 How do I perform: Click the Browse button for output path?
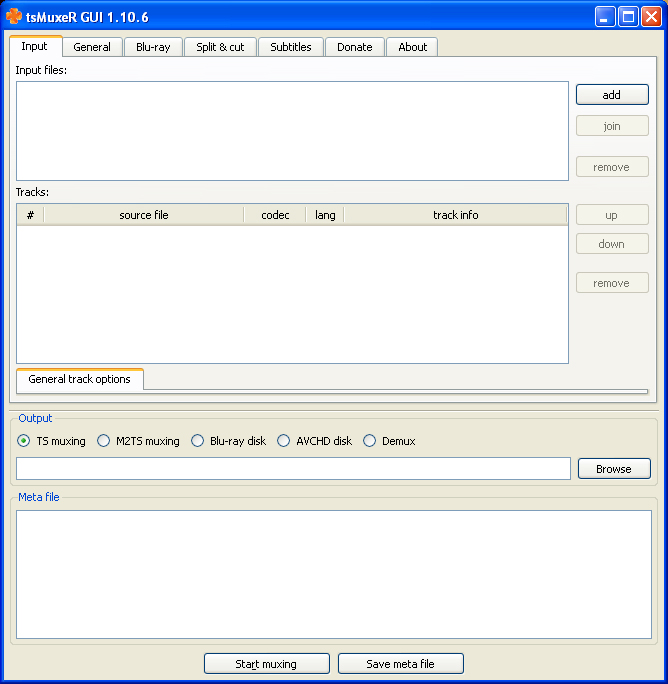pyautogui.click(x=614, y=469)
